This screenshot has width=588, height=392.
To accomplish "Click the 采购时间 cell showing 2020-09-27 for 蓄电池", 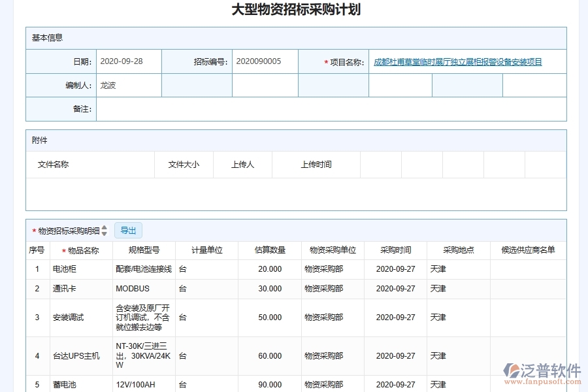I will tap(397, 384).
